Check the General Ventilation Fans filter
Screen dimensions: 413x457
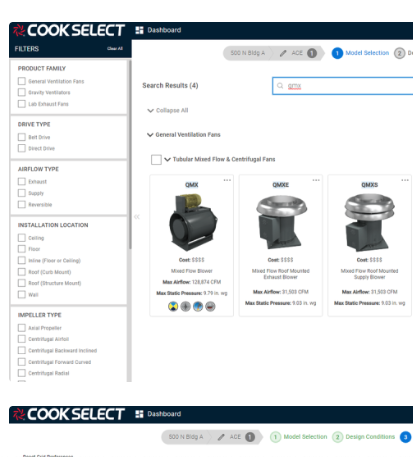[x=22, y=81]
